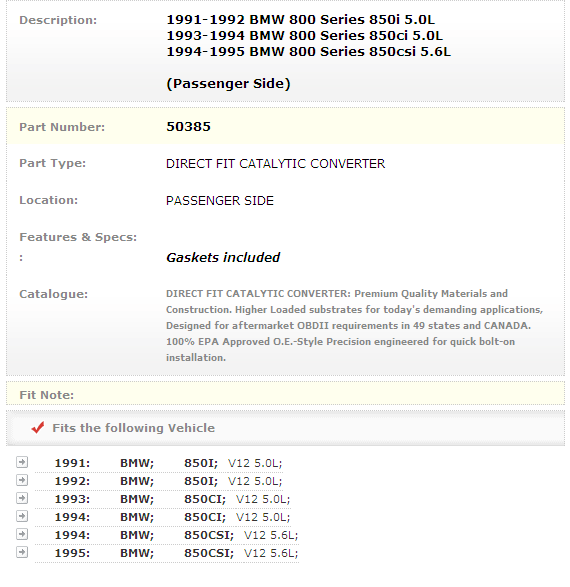Click the Catalogue description paragraph

354,325
